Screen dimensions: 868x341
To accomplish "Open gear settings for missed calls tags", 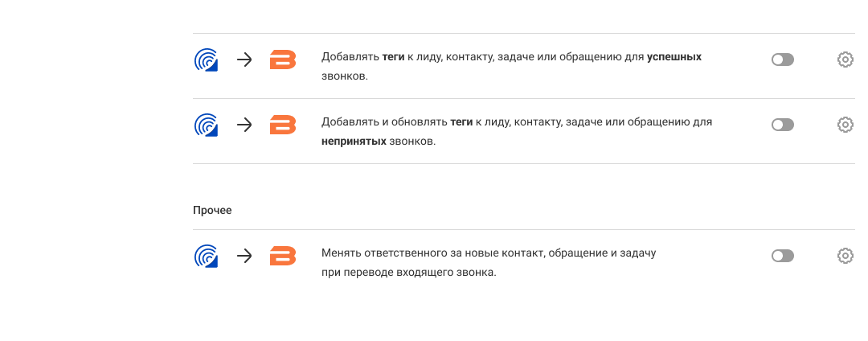I will (845, 125).
